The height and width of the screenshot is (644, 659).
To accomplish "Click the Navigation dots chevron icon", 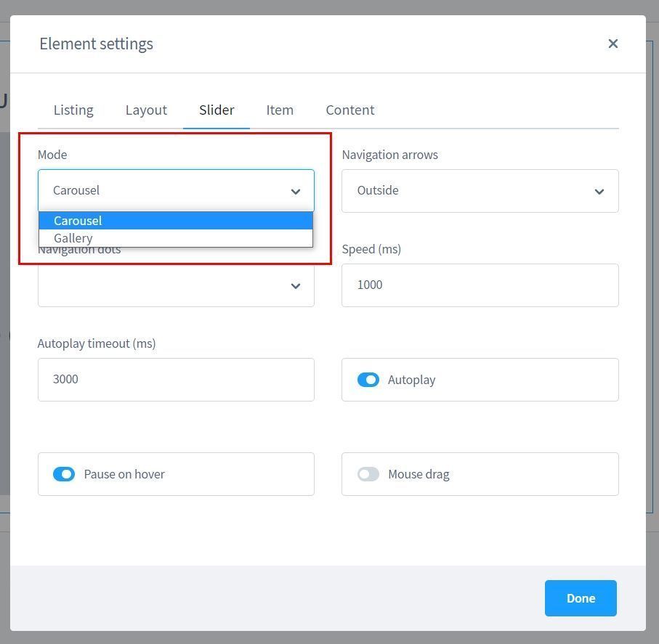I will click(x=296, y=286).
